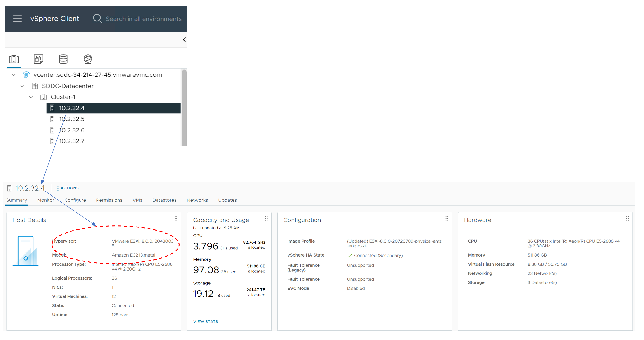The width and height of the screenshot is (644, 340).
Task: Open the Datastores tab
Action: pos(164,200)
